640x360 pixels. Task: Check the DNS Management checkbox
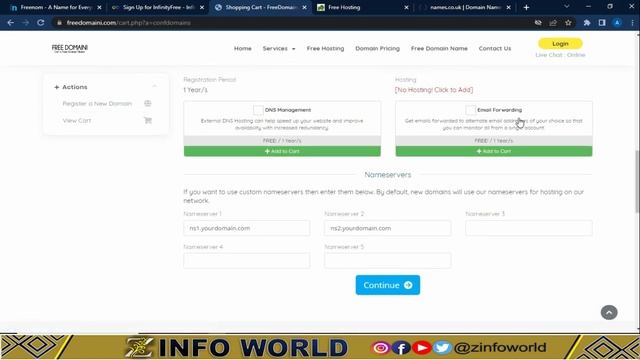tap(258, 110)
